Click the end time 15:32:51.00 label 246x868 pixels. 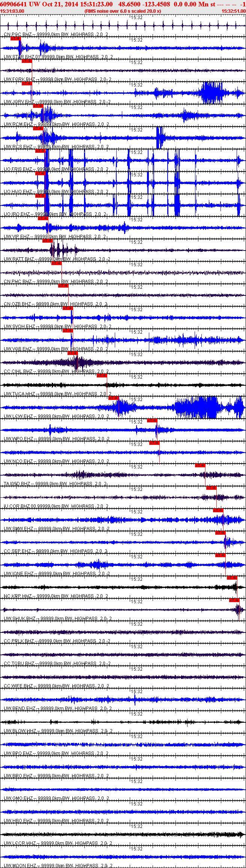[x=233, y=11]
